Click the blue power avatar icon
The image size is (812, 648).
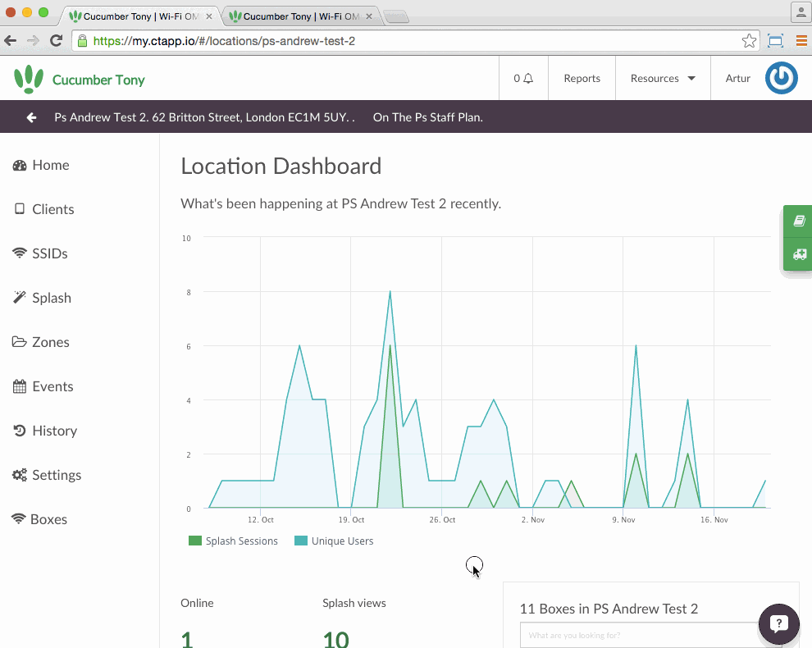click(x=781, y=79)
